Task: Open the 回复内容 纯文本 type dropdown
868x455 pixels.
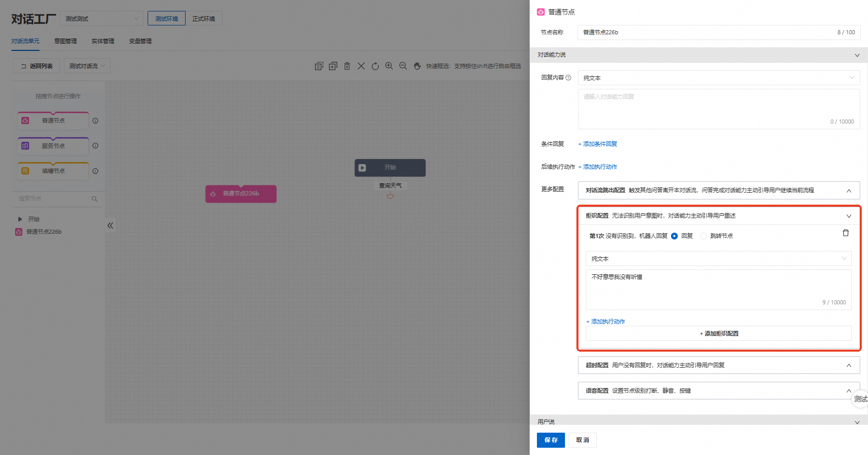Action: (719, 78)
